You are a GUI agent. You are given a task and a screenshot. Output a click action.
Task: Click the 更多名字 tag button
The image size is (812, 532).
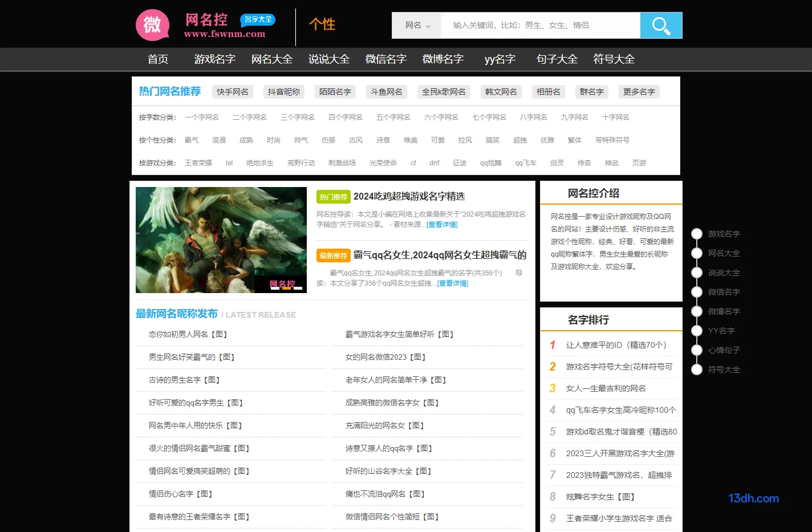(639, 92)
